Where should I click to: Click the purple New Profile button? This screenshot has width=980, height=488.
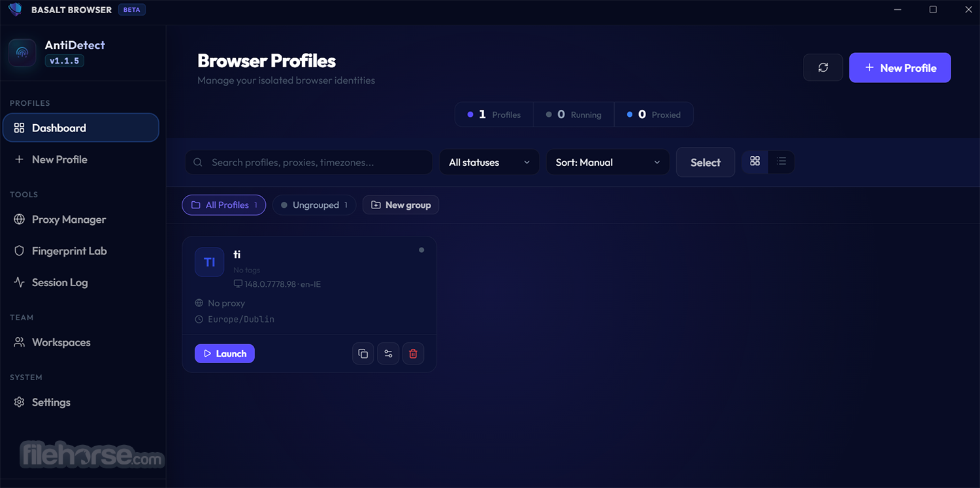(x=900, y=68)
